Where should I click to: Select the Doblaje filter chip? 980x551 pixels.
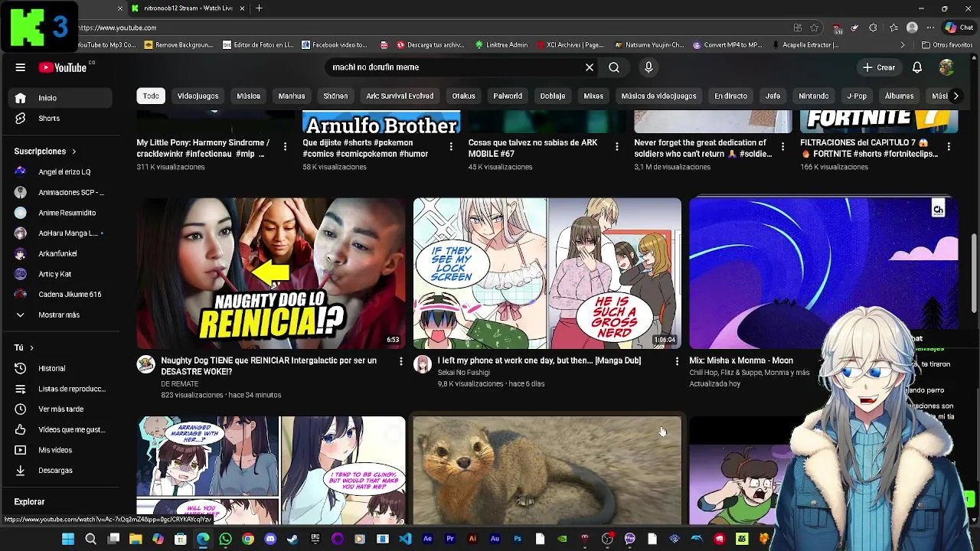click(x=552, y=96)
